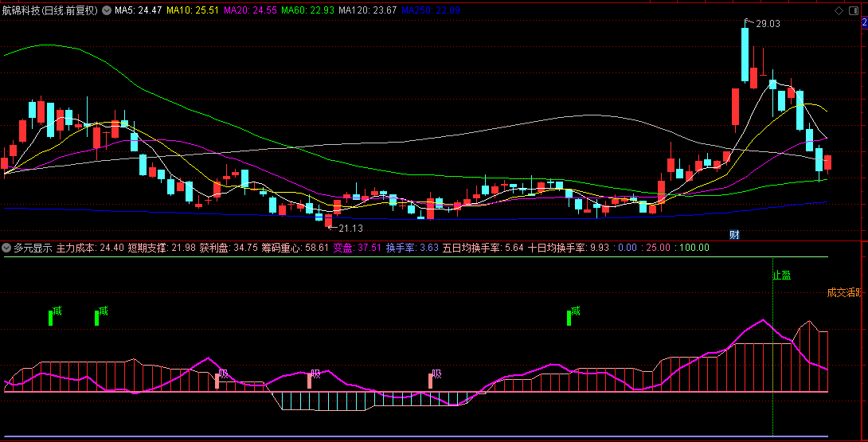
Task: Click the tall cyan candlestick at the 29.03 peak
Action: 745,54
